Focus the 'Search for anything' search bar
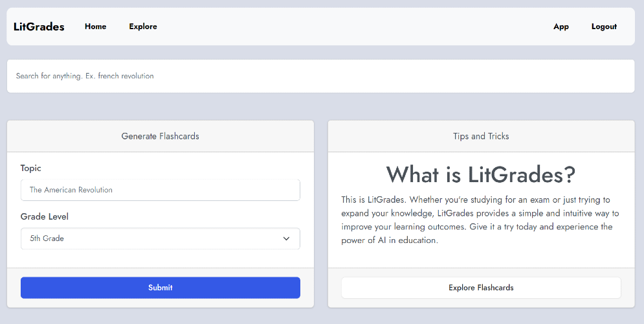Viewport: 644px width, 324px height. (x=320, y=76)
